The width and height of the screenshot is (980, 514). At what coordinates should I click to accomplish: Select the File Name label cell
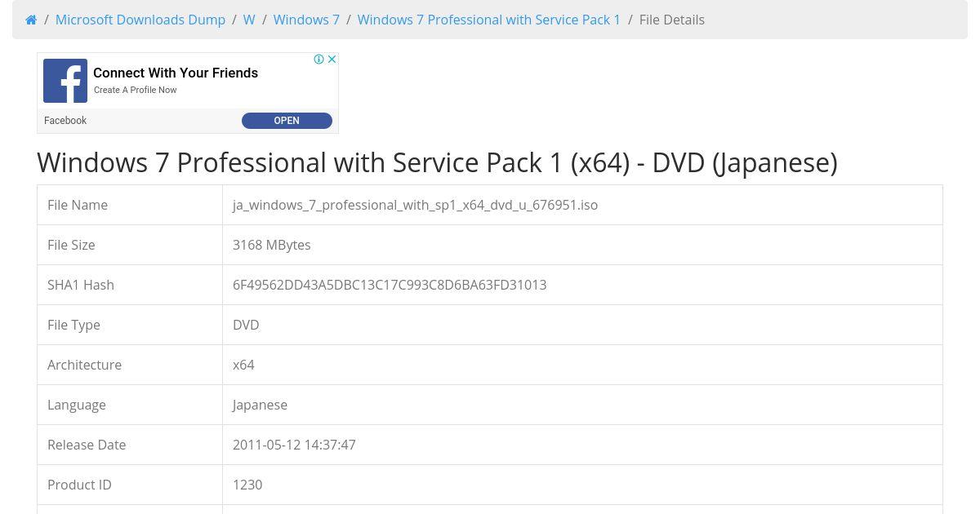pyautogui.click(x=130, y=205)
